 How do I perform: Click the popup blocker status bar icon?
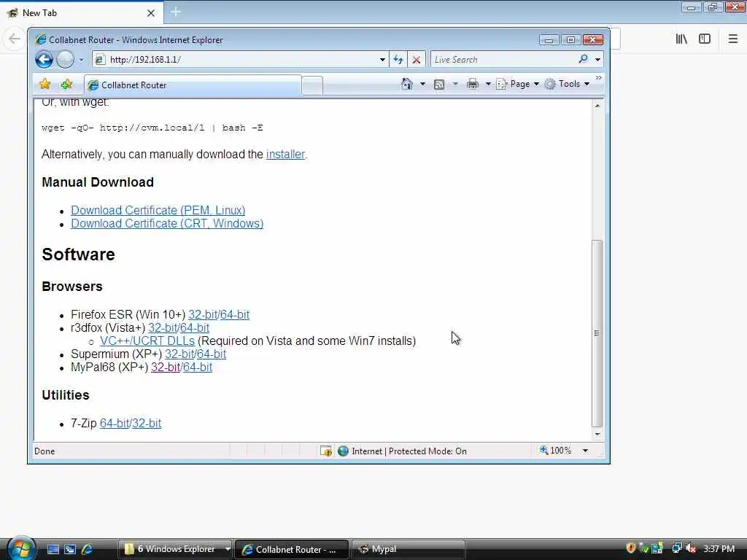click(326, 451)
